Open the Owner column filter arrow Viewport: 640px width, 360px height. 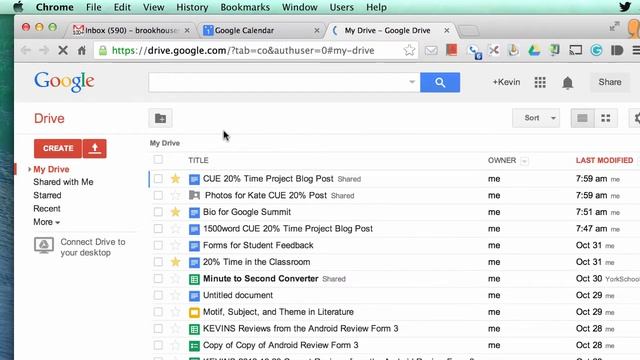[524, 161]
